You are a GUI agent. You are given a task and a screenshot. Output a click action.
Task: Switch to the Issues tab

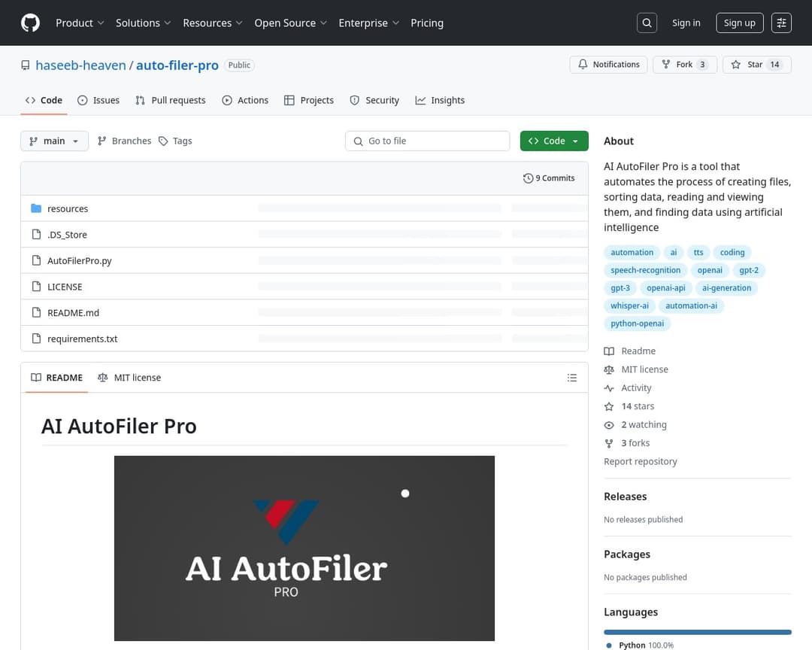[x=98, y=101]
